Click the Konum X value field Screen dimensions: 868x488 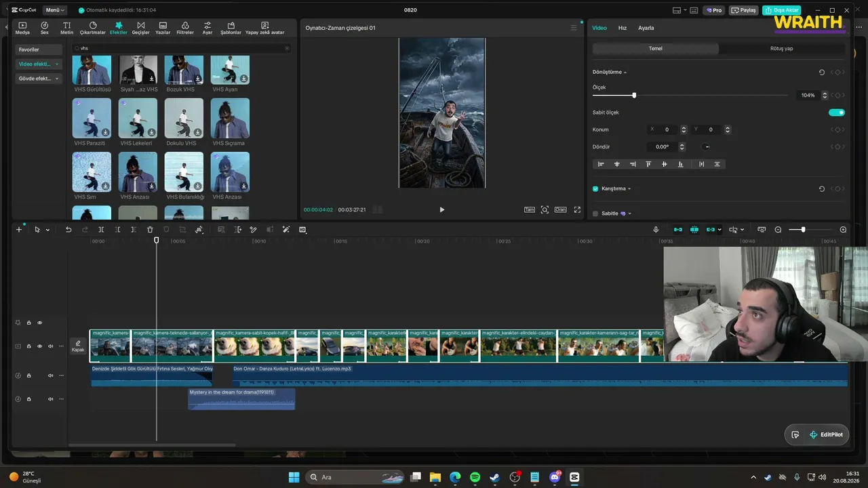click(x=668, y=129)
